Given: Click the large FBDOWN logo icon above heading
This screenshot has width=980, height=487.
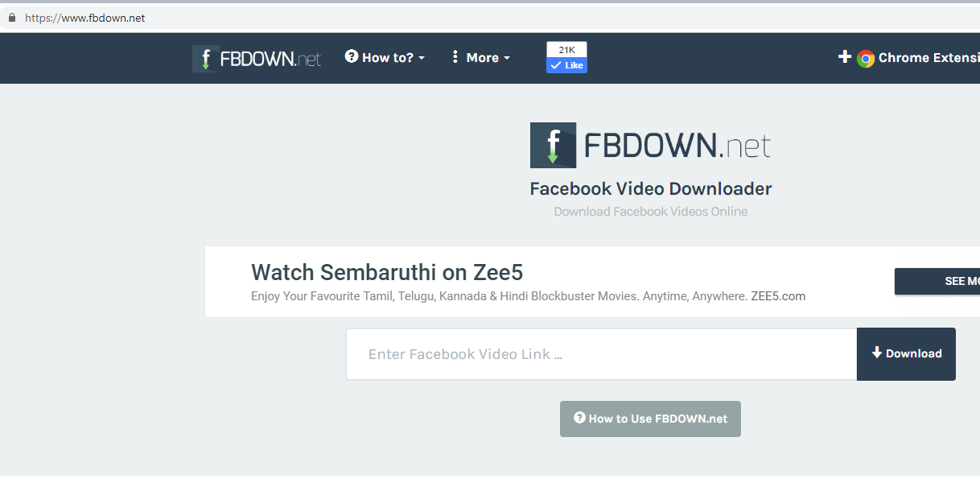Looking at the screenshot, I should [x=553, y=145].
